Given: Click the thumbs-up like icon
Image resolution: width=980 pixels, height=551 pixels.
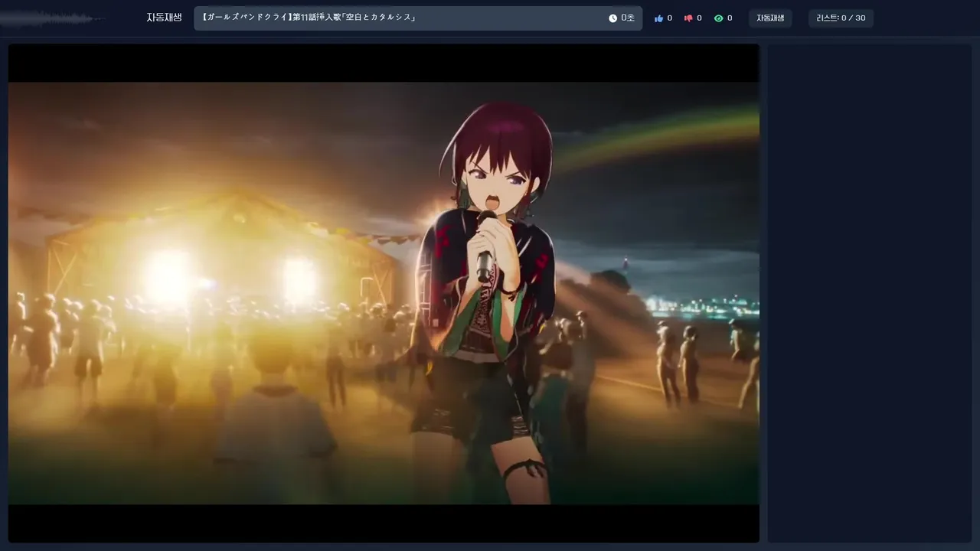Looking at the screenshot, I should coord(658,18).
